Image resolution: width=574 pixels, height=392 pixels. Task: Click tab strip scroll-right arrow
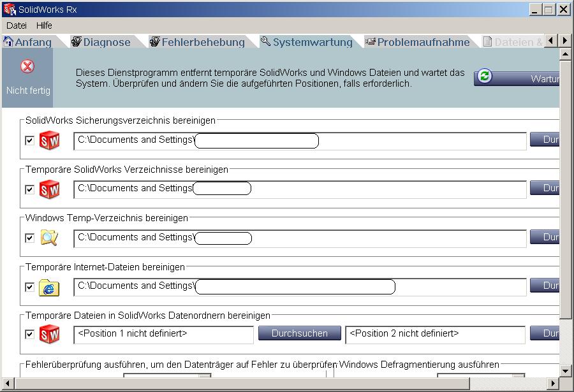[564, 41]
